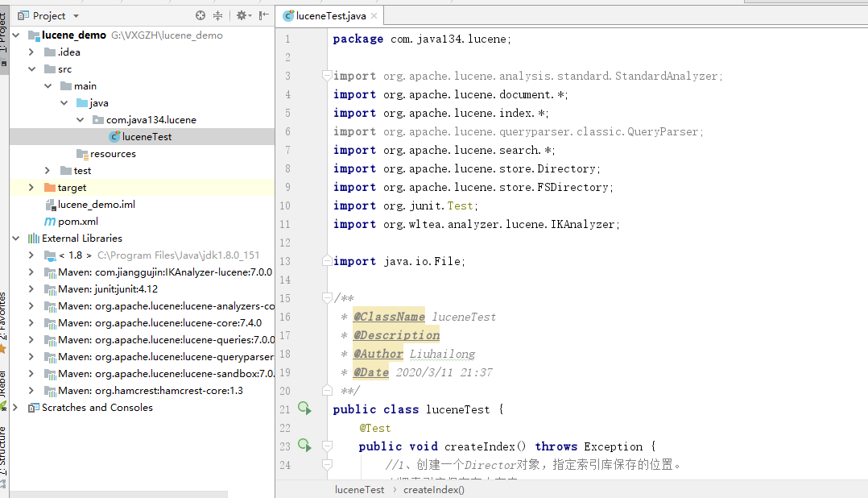Collapse the com.java134.lucene package

pos(81,119)
